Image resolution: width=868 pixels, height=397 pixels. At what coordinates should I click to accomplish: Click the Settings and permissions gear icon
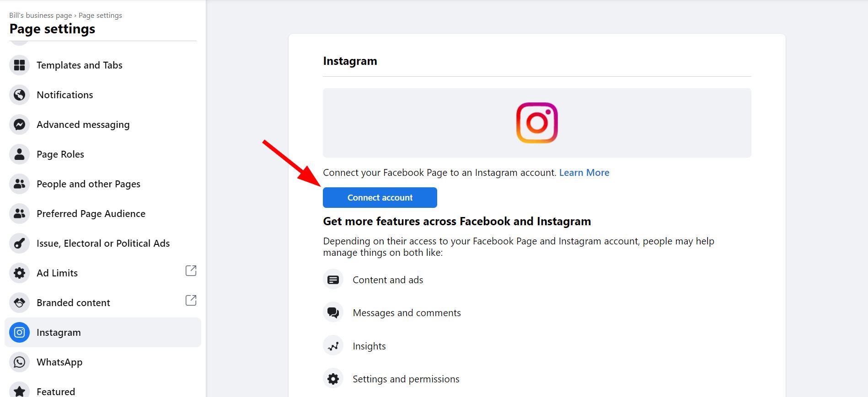click(x=333, y=379)
